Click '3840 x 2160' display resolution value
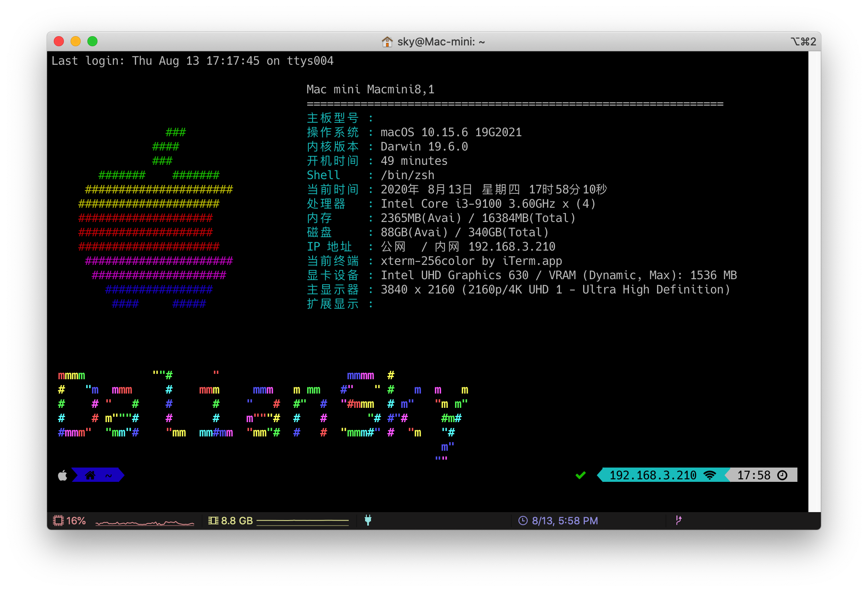This screenshot has height=592, width=868. 555,290
